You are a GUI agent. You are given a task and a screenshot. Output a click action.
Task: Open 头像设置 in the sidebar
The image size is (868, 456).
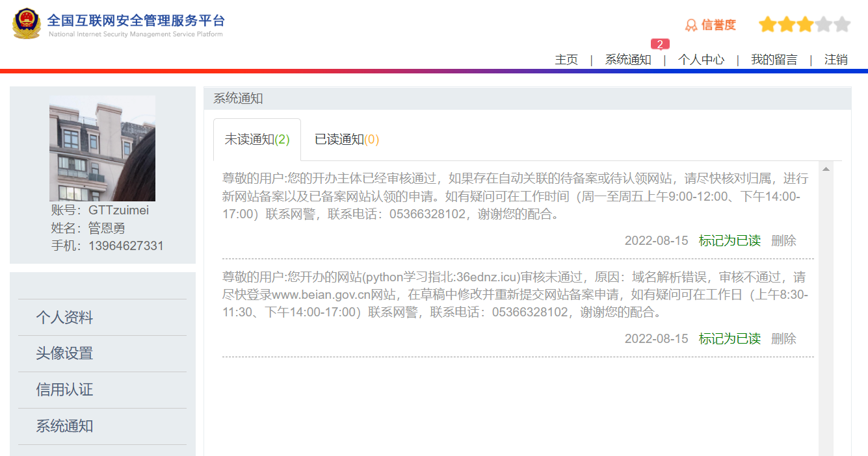64,353
